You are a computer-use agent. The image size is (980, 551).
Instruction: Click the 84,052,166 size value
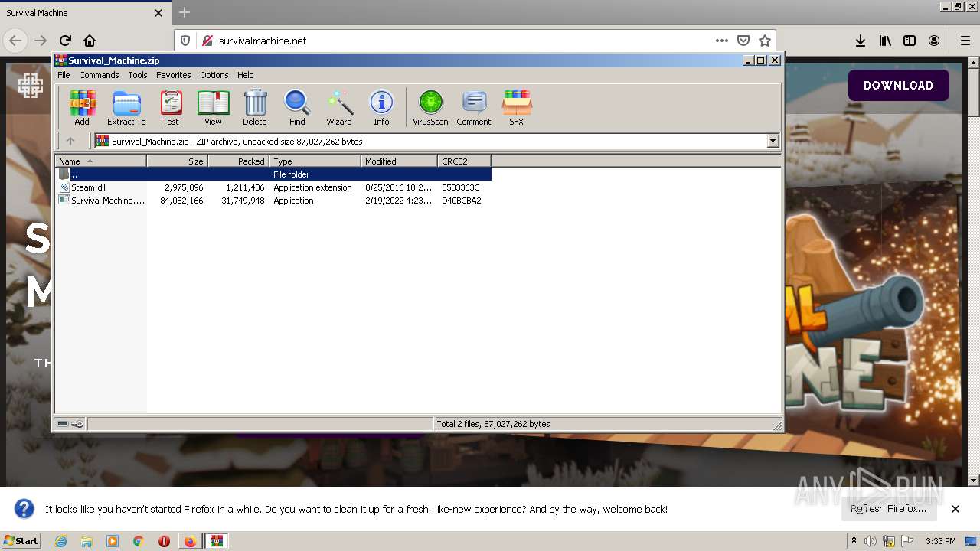(x=181, y=201)
